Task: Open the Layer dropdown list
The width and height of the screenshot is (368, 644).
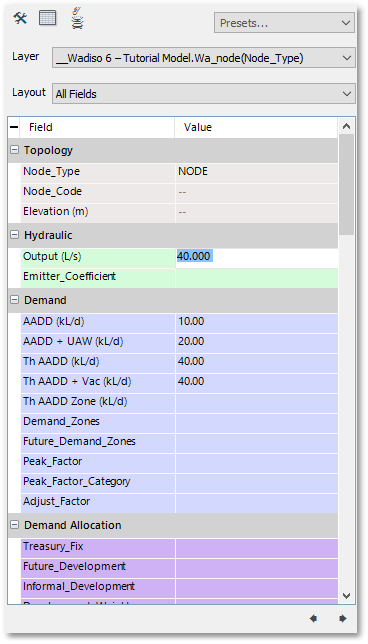Action: click(203, 58)
